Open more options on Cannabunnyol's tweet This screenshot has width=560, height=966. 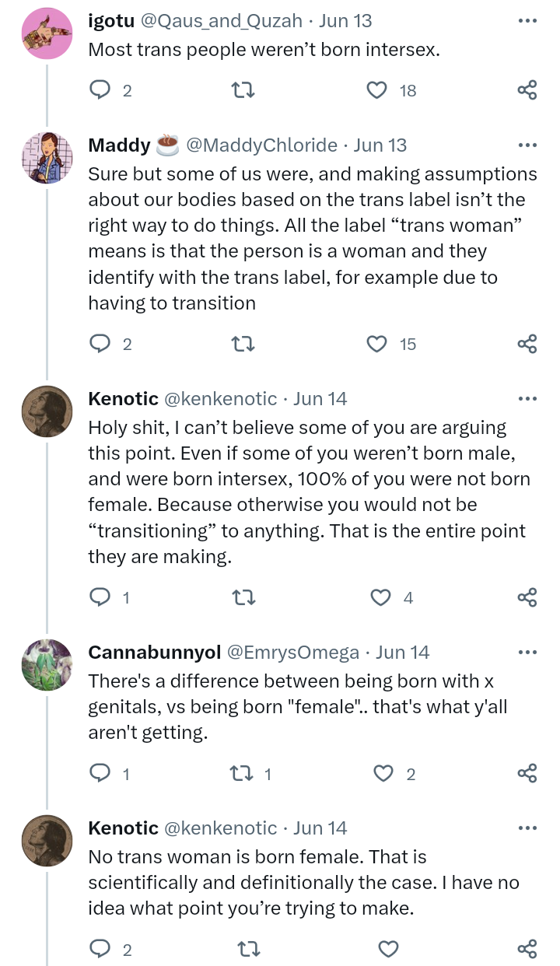[x=527, y=653]
